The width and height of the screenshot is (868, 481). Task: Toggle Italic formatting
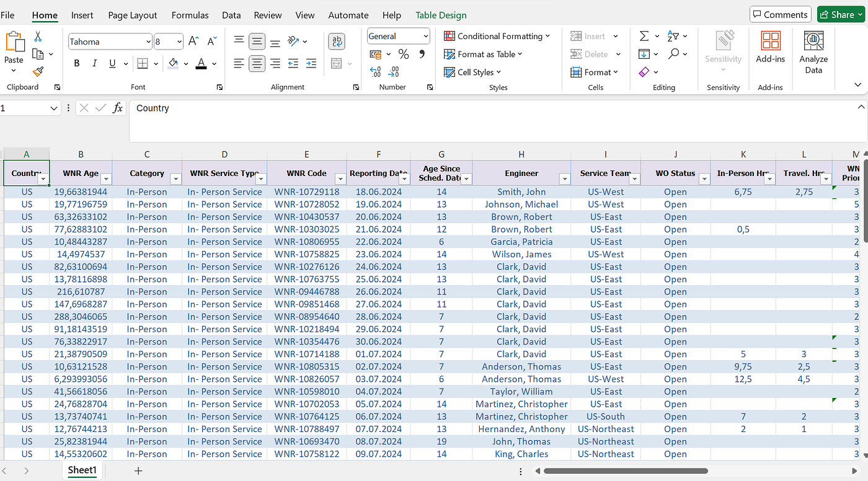tap(94, 63)
